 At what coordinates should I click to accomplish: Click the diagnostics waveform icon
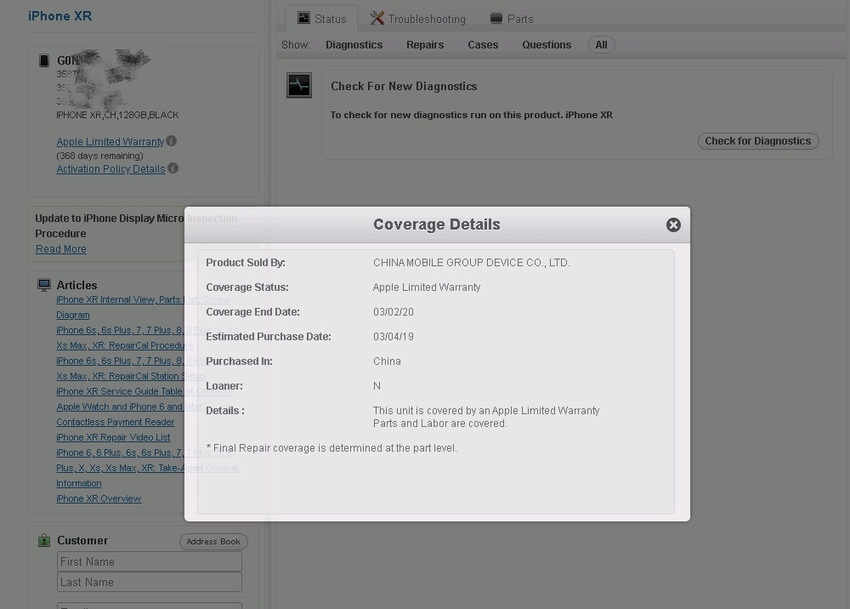tap(299, 85)
